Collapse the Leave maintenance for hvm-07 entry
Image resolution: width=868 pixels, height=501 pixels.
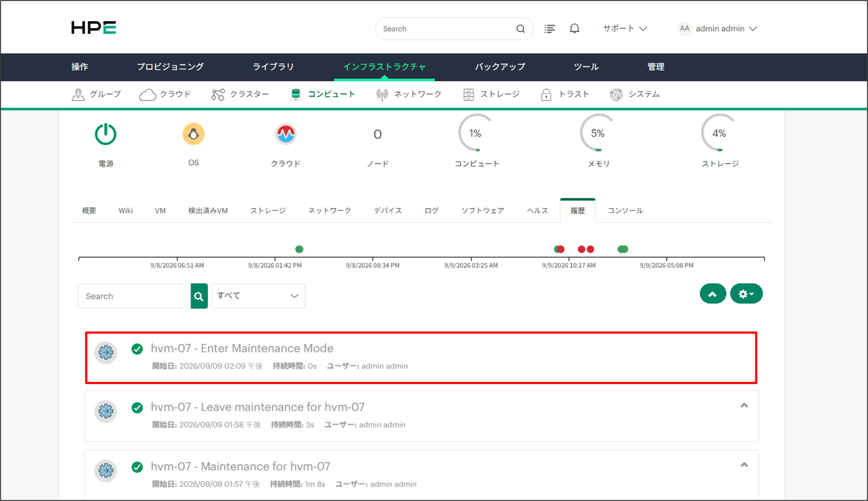(x=744, y=405)
